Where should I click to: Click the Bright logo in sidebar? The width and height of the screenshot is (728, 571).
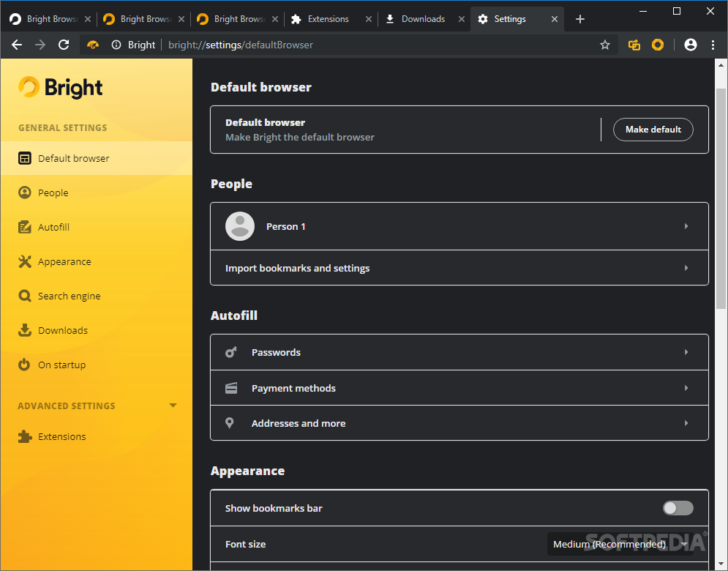click(x=60, y=87)
